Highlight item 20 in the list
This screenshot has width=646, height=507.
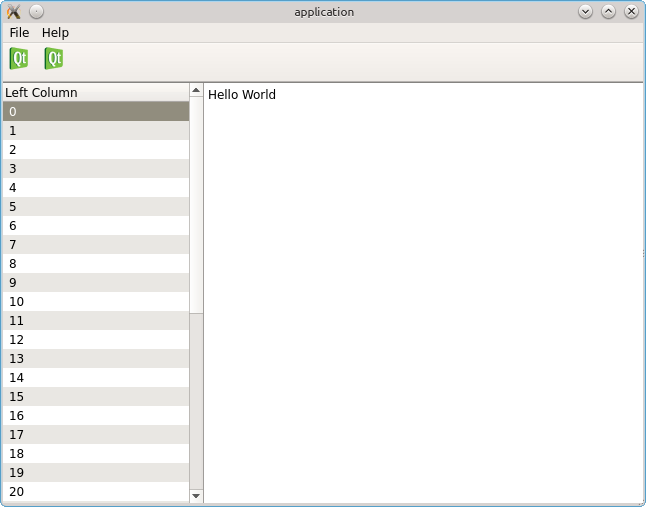95,492
